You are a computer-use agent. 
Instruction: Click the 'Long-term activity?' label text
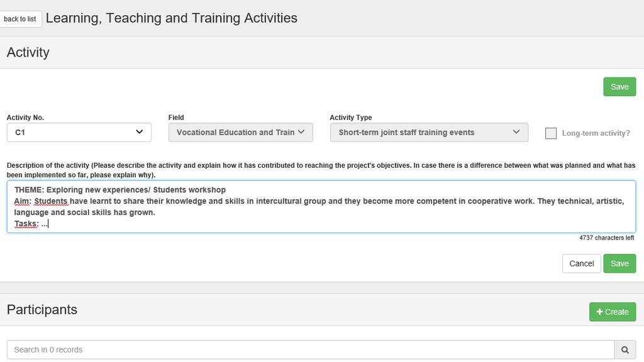pyautogui.click(x=596, y=133)
